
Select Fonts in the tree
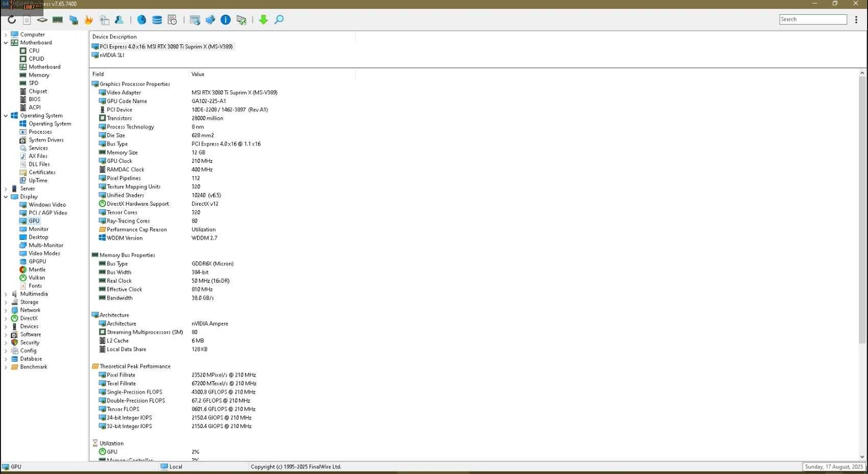coord(35,286)
